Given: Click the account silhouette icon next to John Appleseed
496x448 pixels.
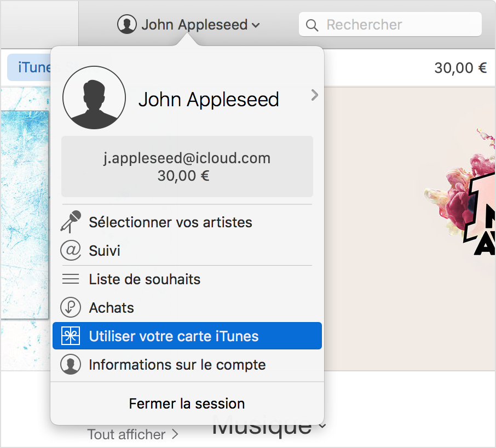Looking at the screenshot, I should pyautogui.click(x=126, y=24).
